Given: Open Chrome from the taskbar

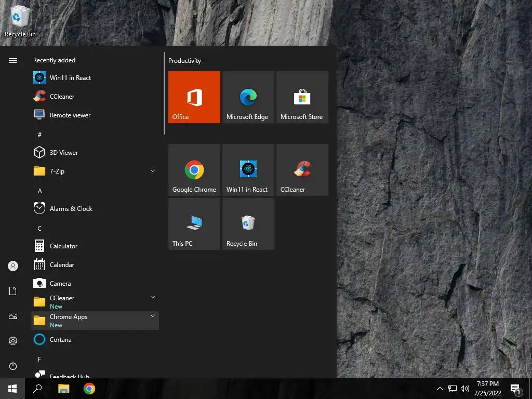Looking at the screenshot, I should point(89,389).
